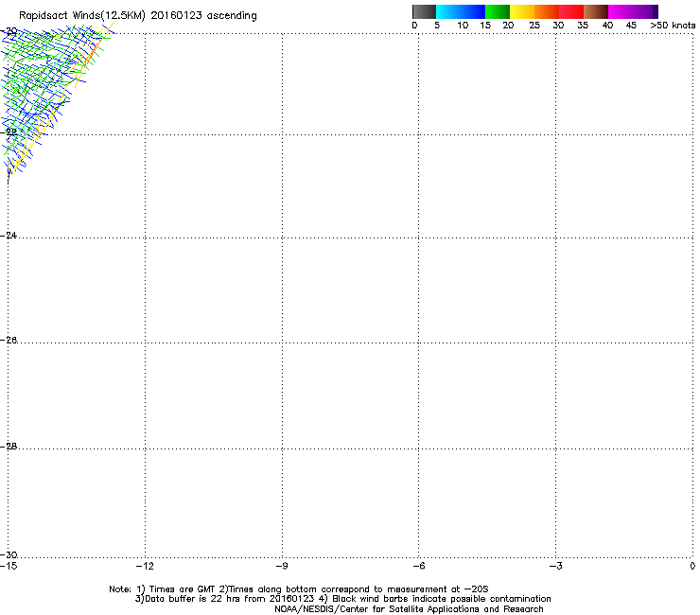Image resolution: width=700 pixels, height=615 pixels.
Task: Select the green 15-20 knots colorbar segment
Action: (498, 11)
